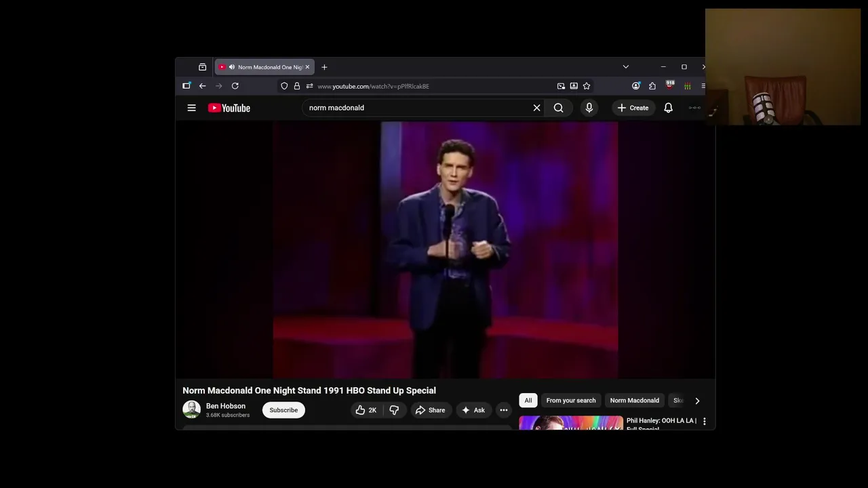The image size is (868, 488).
Task: Click the magnifier search button
Action: click(558, 108)
